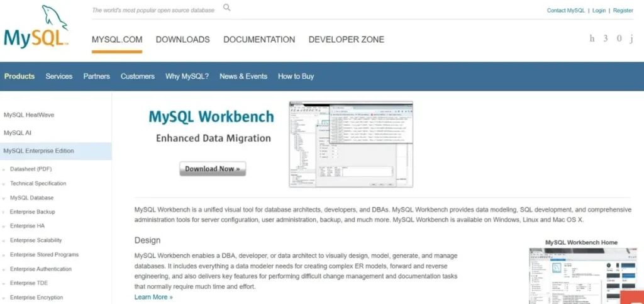
Task: Click the arrow beside Technical Specification
Action: [4, 184]
